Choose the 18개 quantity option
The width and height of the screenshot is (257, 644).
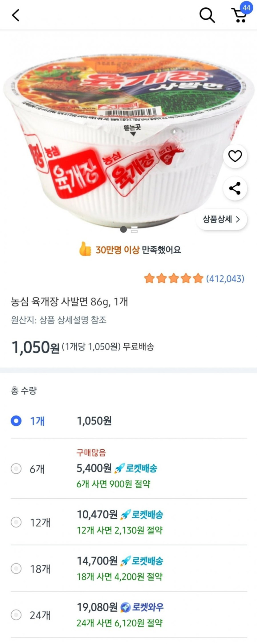coord(16,569)
